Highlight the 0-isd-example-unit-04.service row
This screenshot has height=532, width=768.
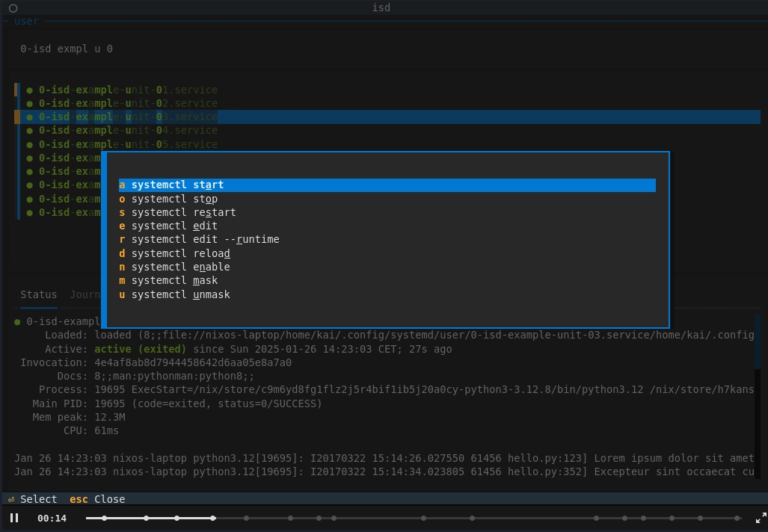point(128,131)
